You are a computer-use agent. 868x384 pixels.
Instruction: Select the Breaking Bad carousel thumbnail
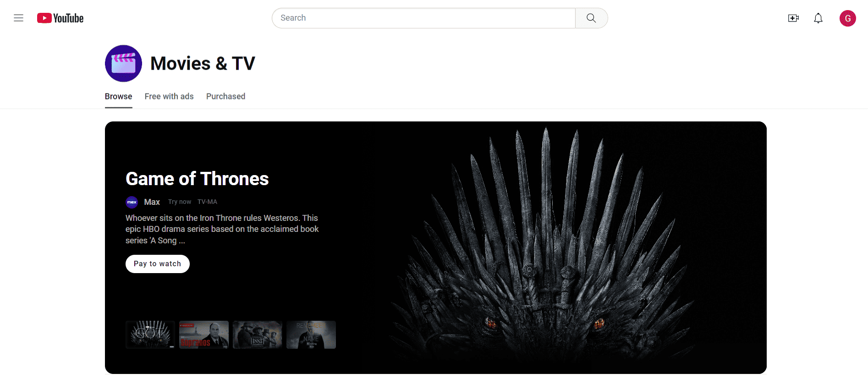coord(311,335)
